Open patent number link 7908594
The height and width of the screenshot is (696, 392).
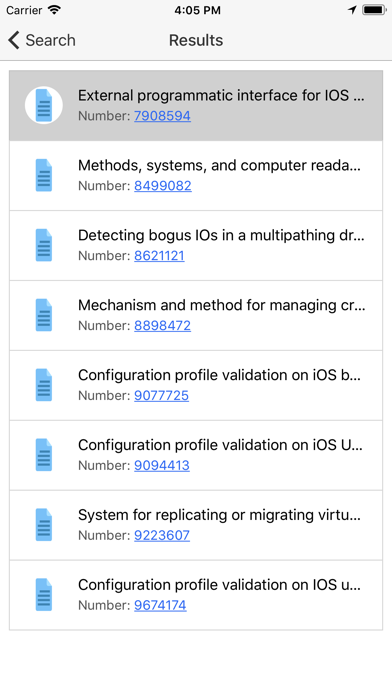pos(162,116)
